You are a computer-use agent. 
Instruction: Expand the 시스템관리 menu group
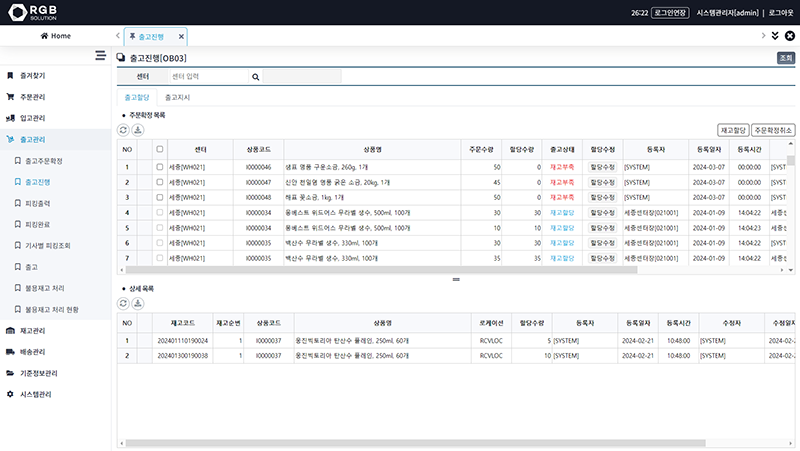(36, 394)
